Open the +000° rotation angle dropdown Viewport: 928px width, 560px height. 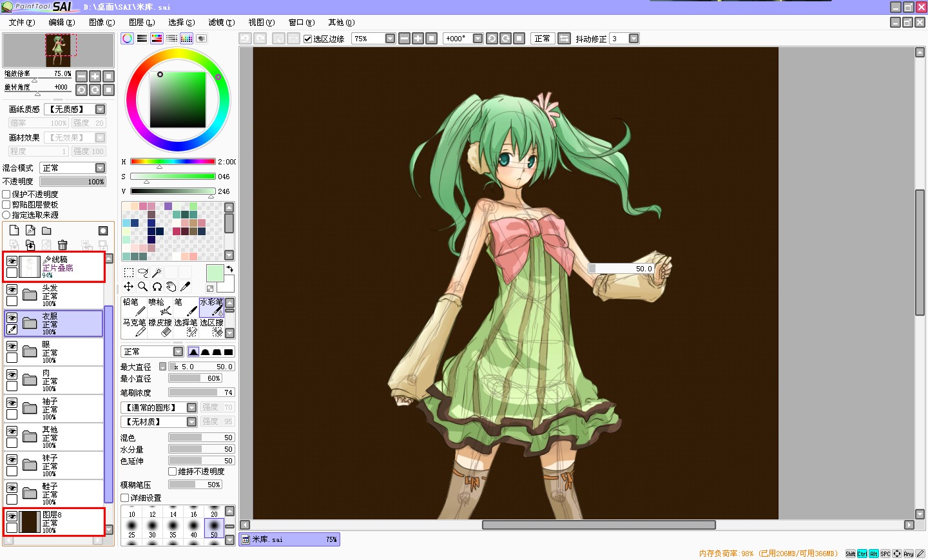click(478, 39)
